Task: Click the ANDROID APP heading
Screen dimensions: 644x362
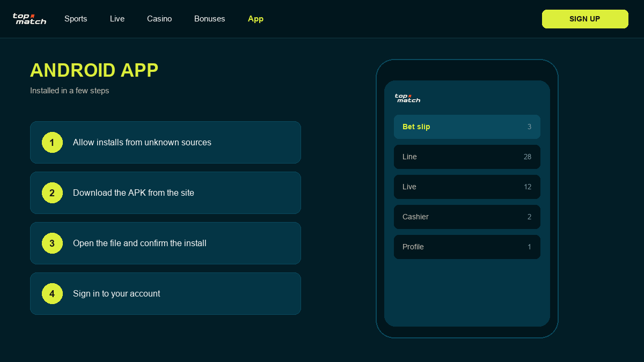Action: point(94,70)
